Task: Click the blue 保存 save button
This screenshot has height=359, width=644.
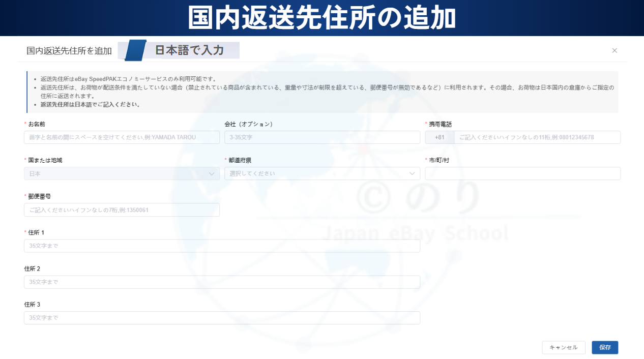Action: click(x=605, y=347)
